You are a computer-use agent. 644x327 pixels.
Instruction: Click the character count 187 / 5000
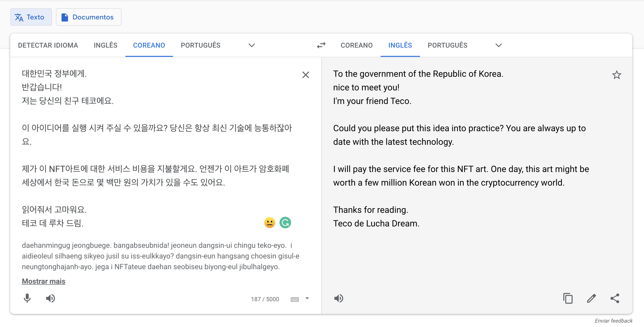[265, 299]
